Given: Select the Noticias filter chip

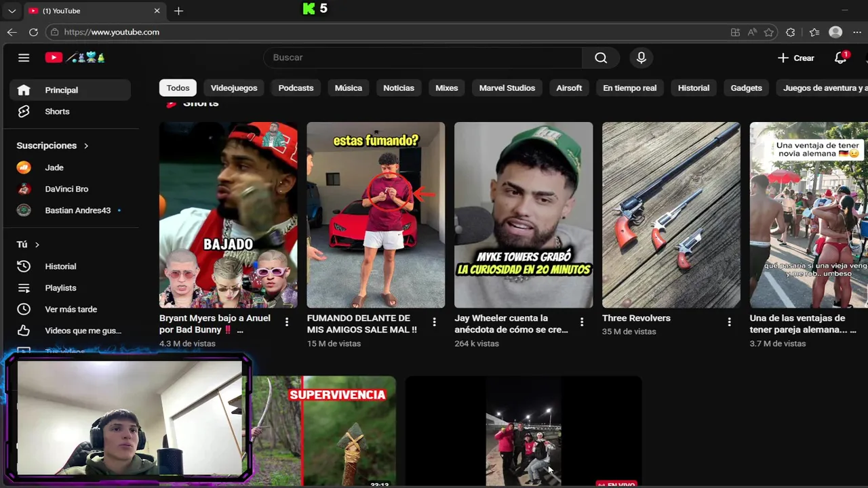Looking at the screenshot, I should coord(399,88).
